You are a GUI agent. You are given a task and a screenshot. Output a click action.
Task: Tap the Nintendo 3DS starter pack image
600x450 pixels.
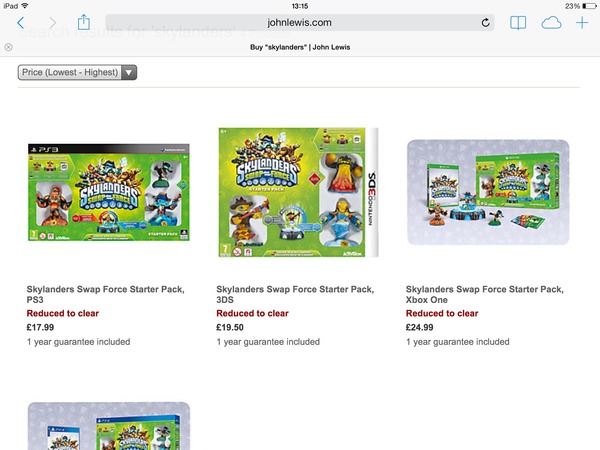298,192
